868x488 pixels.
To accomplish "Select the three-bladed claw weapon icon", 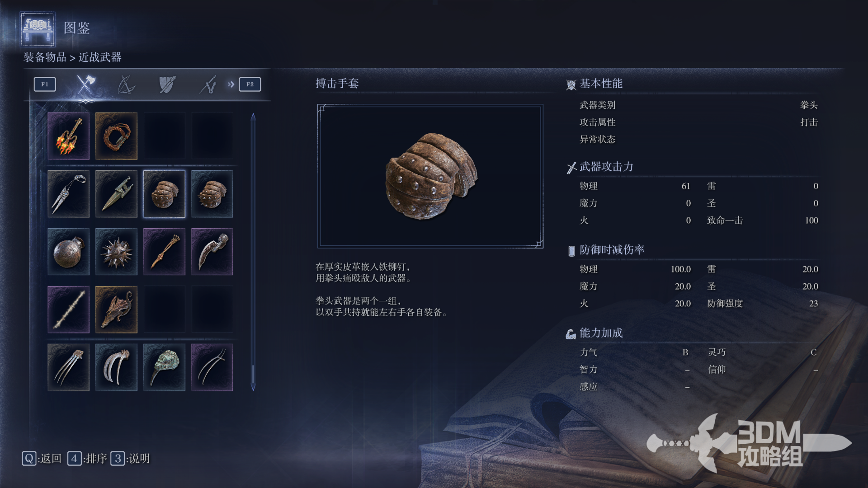I will pyautogui.click(x=68, y=367).
